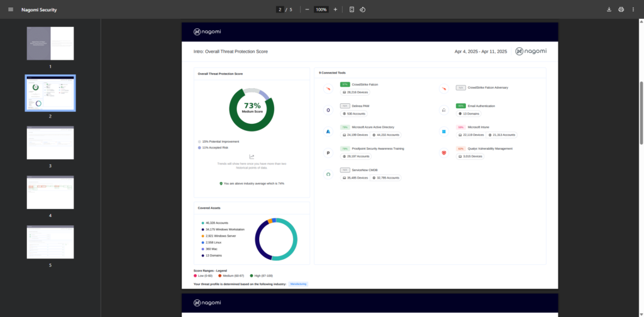This screenshot has height=317, width=644.
Task: Click the 530 Accounts badge
Action: pos(353,113)
